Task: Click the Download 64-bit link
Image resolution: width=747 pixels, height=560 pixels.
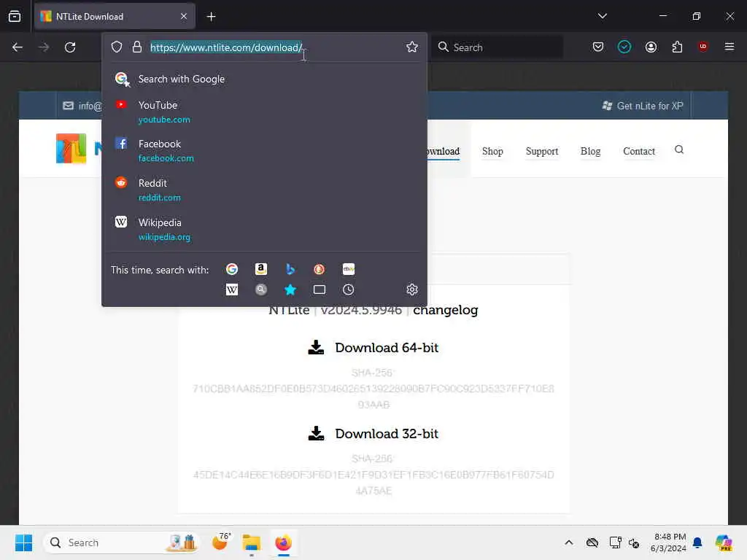Action: click(x=373, y=348)
